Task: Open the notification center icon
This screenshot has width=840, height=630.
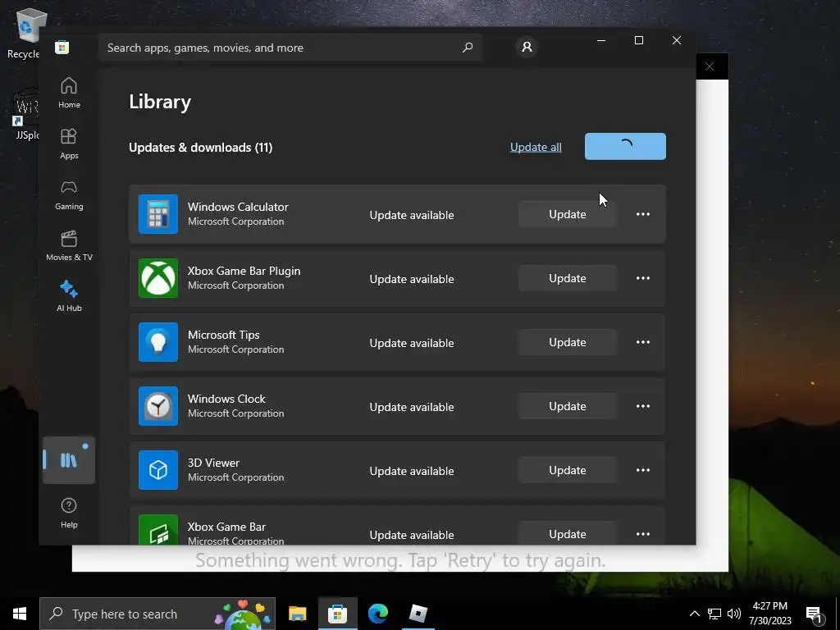Action: 815,614
